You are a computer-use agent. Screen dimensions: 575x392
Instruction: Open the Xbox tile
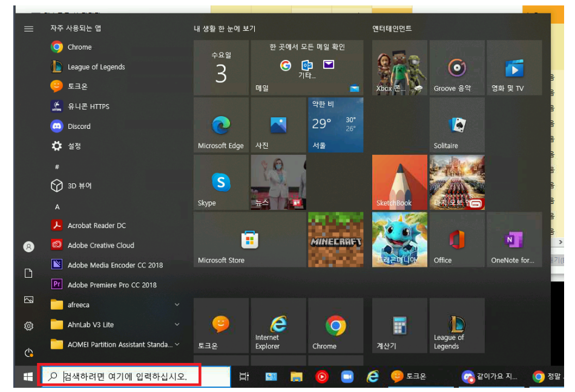[399, 68]
